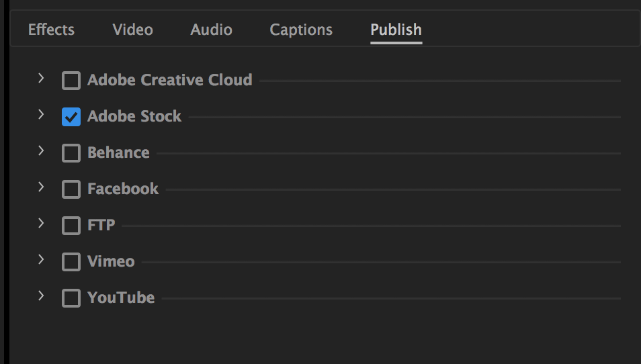Click the YouTube section label
The height and width of the screenshot is (364, 641).
click(121, 298)
